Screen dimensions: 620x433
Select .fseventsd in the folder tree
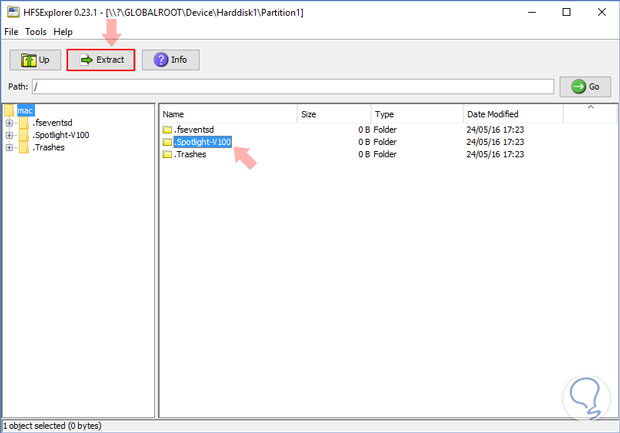(x=52, y=123)
